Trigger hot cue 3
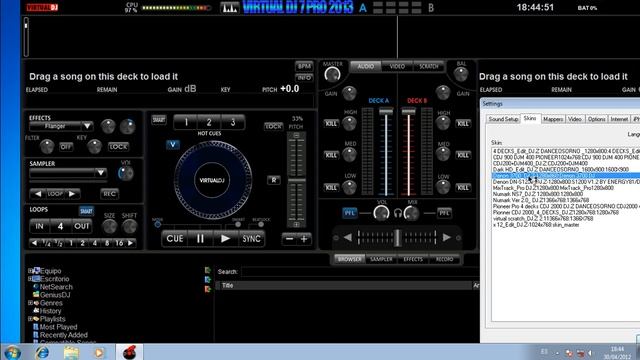640x360 pixels. tap(233, 122)
